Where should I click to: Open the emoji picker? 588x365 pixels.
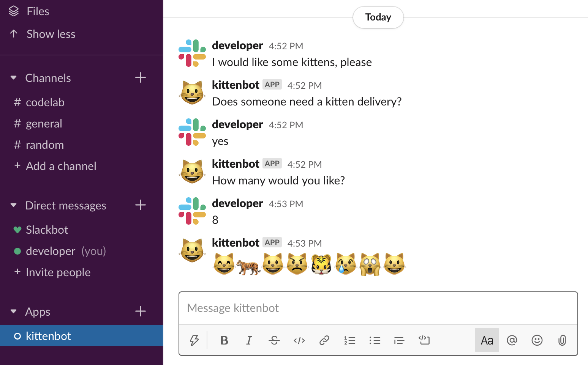pos(537,340)
